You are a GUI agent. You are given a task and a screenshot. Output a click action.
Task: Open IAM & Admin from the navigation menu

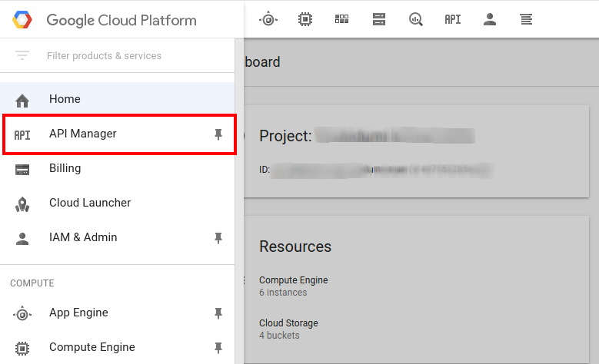[118, 237]
